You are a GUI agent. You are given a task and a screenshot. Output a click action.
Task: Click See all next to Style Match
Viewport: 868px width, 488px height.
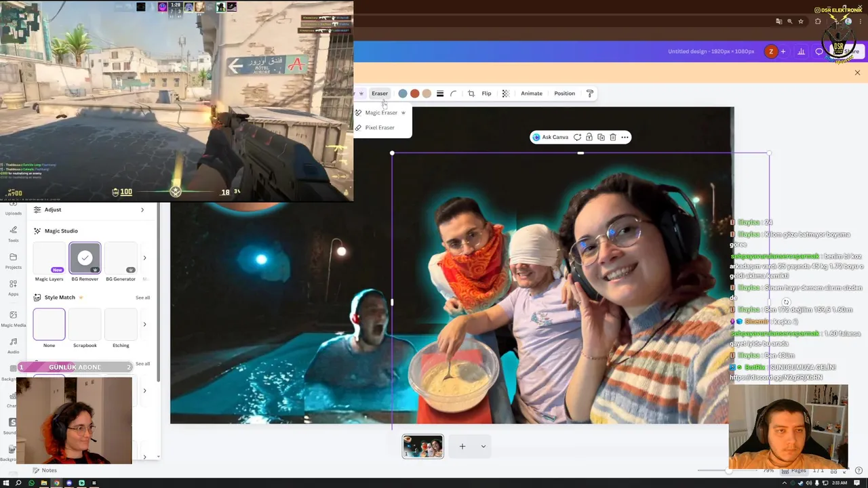point(142,298)
